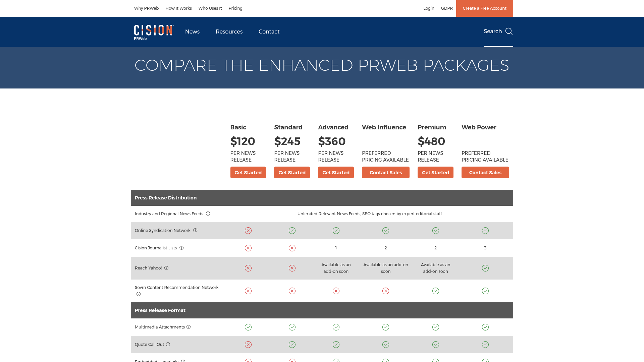Click the Compare the Enhanced PRWeb Packages heading
This screenshot has height=362, width=644.
[322, 65]
